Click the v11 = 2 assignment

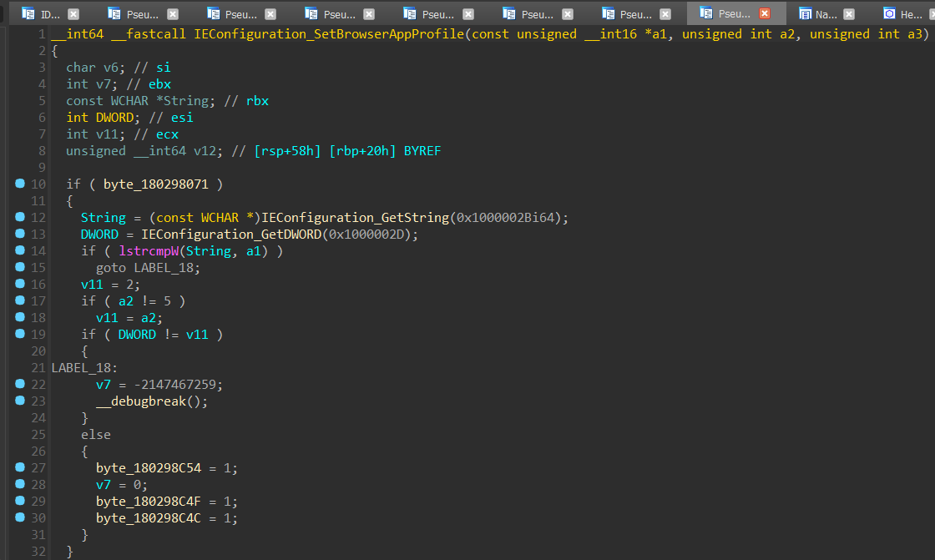tap(111, 285)
